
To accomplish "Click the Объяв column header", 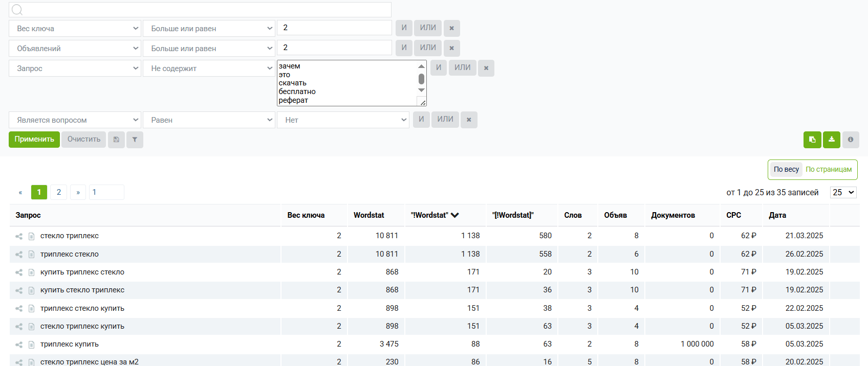I will pos(615,215).
